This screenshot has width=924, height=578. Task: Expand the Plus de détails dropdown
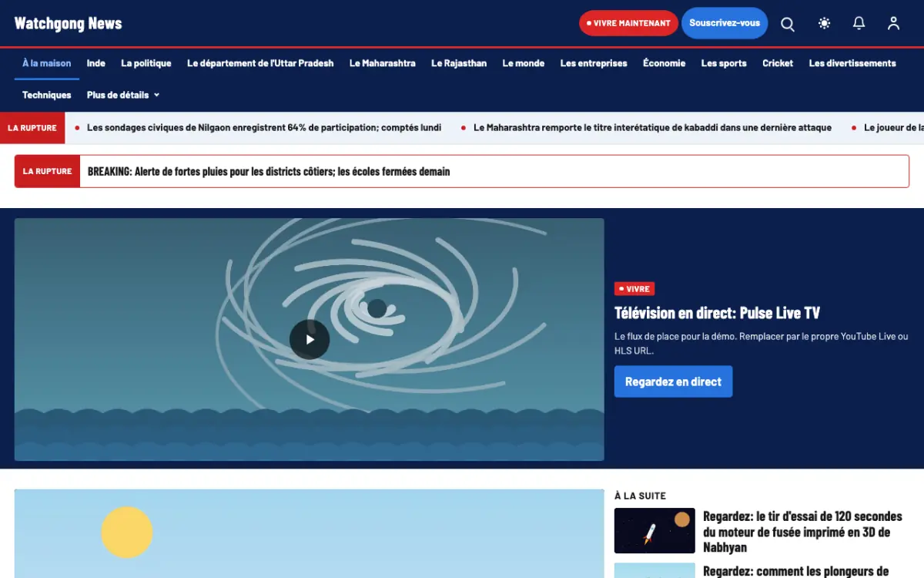[x=123, y=95]
